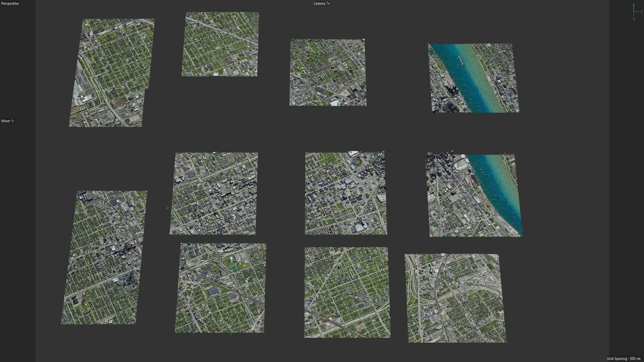The width and height of the screenshot is (644, 362).
Task: Select the tall map tile at bottom left
Action: click(104, 257)
